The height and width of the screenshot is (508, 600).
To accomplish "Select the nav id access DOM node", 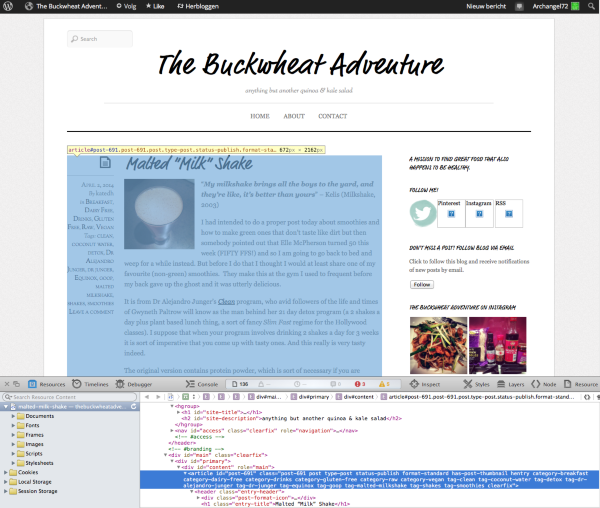I will coord(266,431).
